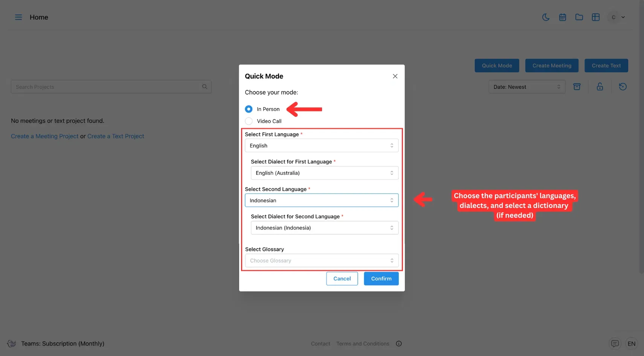Open the table layout icon in header

click(x=596, y=17)
